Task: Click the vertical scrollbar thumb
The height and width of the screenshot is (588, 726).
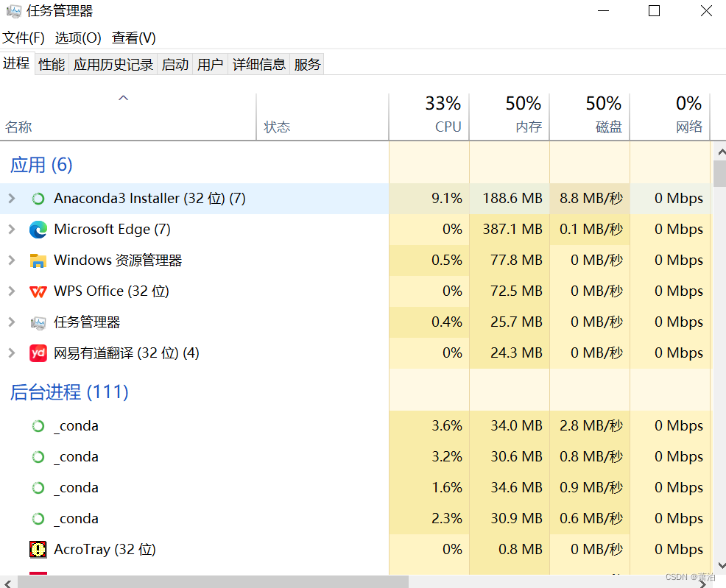Action: point(720,174)
